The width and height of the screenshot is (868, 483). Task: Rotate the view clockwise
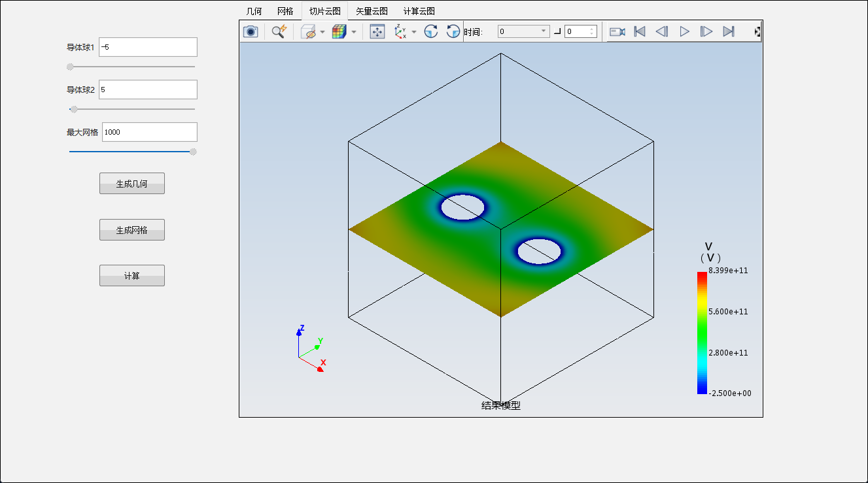pyautogui.click(x=430, y=31)
